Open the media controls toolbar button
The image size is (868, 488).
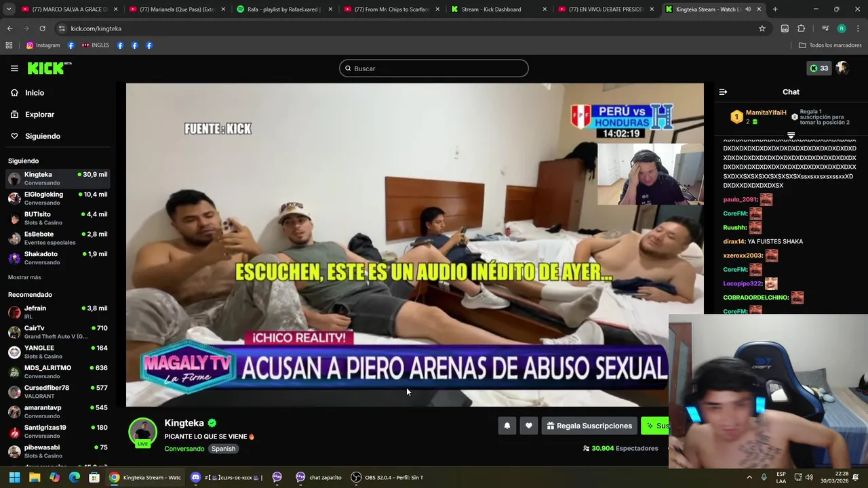[x=825, y=28]
